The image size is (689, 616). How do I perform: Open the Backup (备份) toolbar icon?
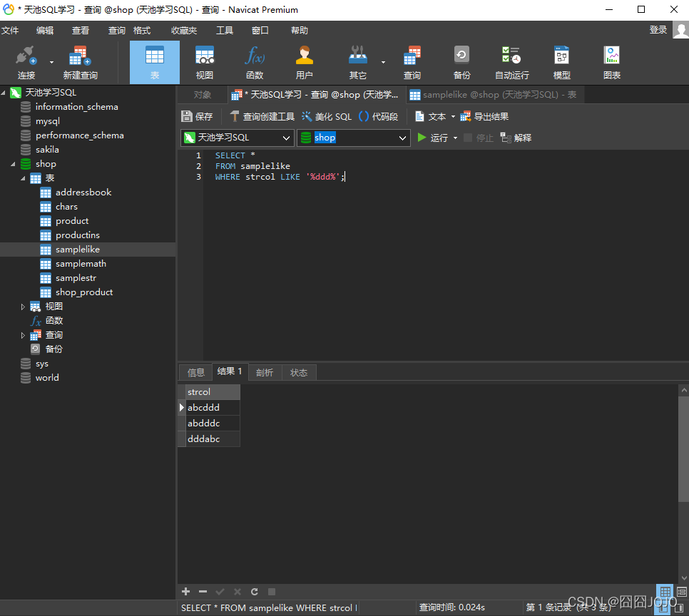tap(461, 63)
